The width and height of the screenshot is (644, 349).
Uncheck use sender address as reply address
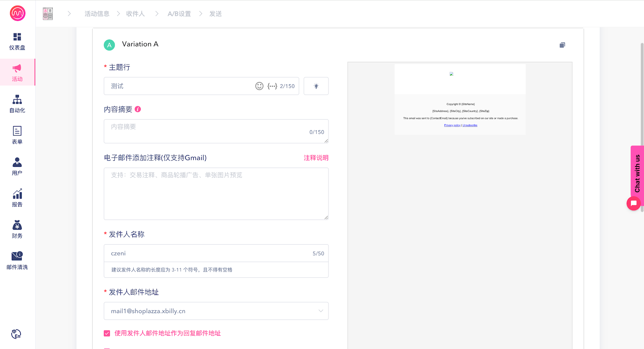[107, 333]
